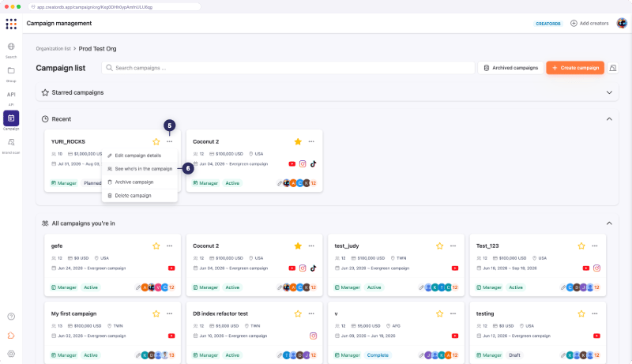Open the Search globe icon in sidebar
This screenshot has width=632, height=364.
point(11,47)
